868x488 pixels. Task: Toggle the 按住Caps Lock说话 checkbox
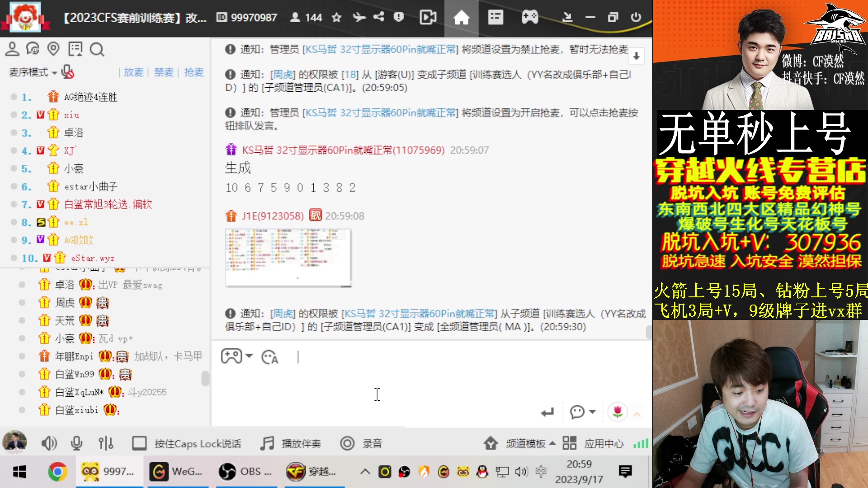(139, 444)
